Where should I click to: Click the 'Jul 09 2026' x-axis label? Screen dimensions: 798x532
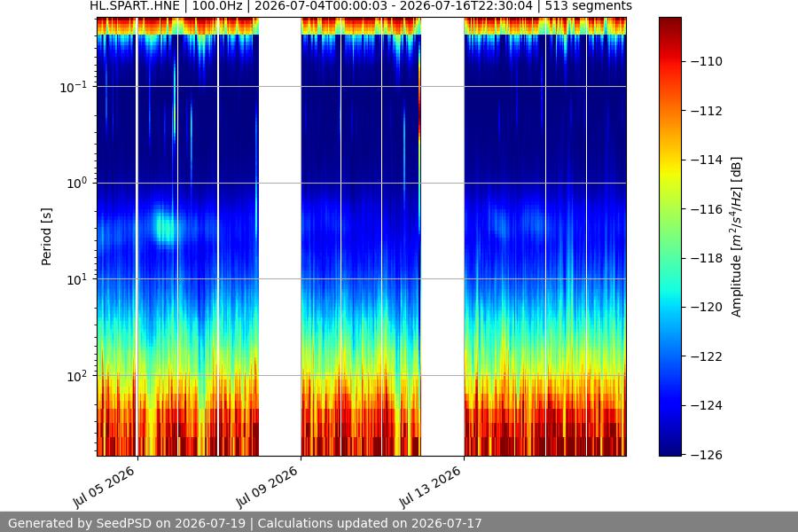(x=267, y=487)
